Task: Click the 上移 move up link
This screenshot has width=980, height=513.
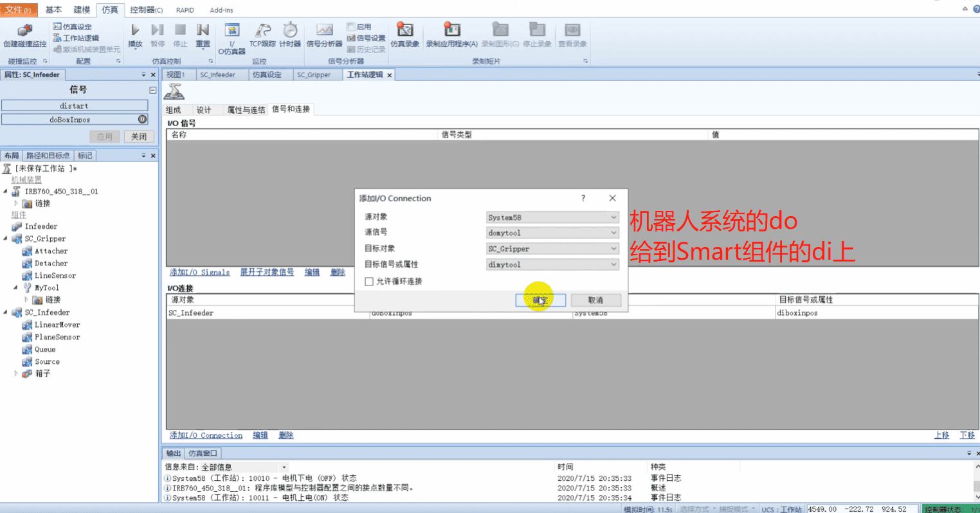Action: click(941, 435)
